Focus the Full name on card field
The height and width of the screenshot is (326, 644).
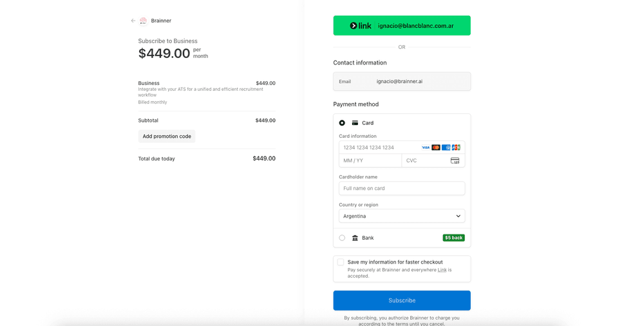click(402, 188)
